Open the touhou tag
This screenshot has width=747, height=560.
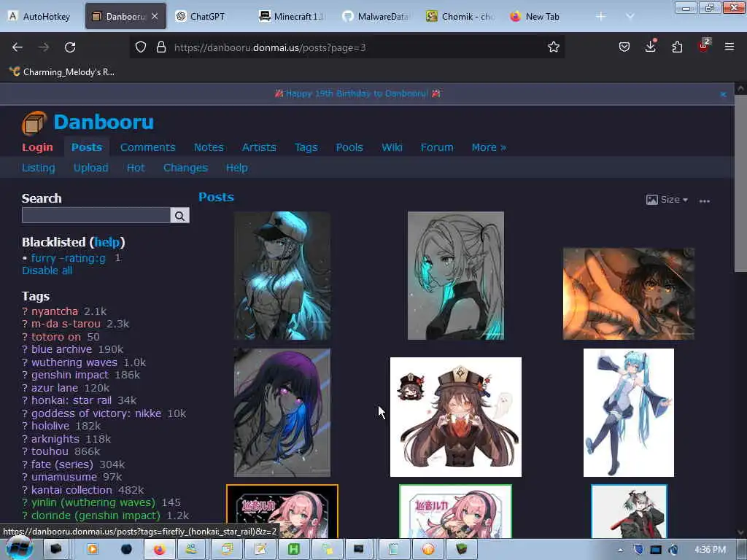(50, 451)
